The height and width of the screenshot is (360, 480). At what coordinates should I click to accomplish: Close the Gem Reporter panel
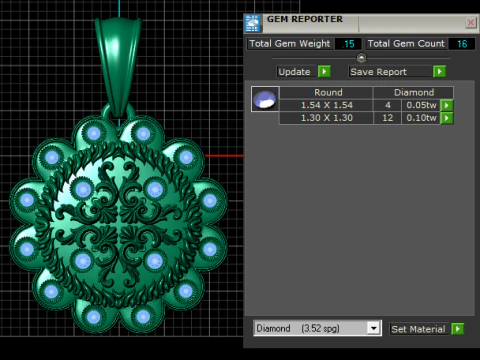pyautogui.click(x=471, y=23)
